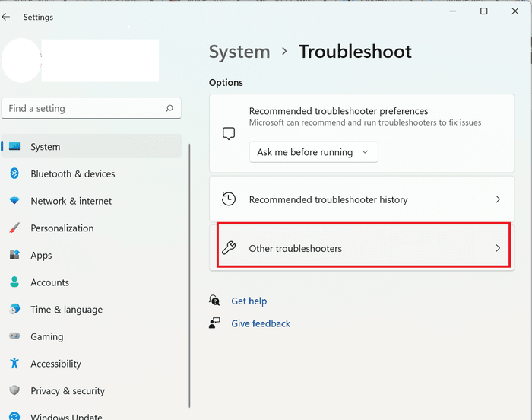Click Recommended troubleshooter preferences text
The image size is (532, 420).
pos(338,111)
